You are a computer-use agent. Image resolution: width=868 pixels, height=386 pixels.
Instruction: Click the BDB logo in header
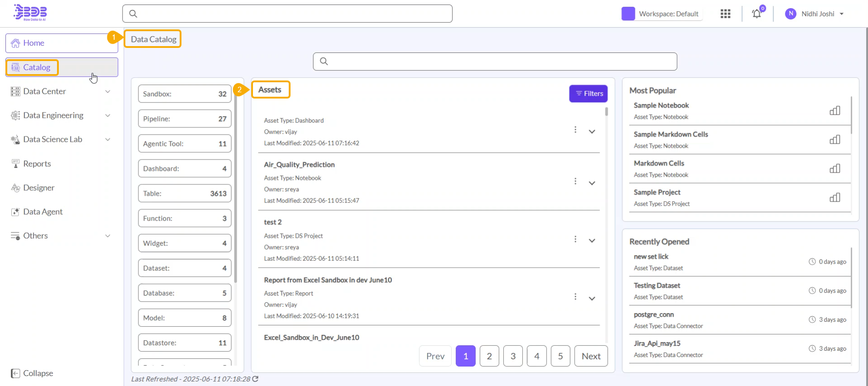tap(30, 13)
